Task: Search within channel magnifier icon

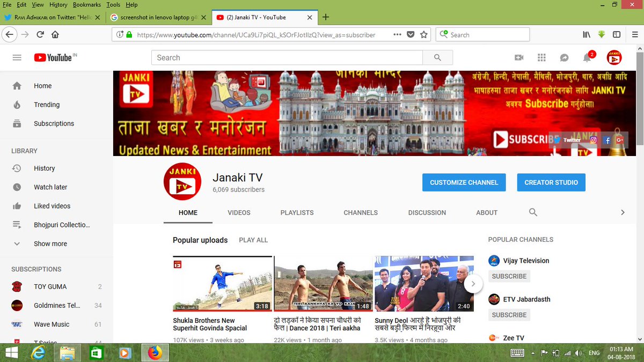Action: click(x=533, y=212)
